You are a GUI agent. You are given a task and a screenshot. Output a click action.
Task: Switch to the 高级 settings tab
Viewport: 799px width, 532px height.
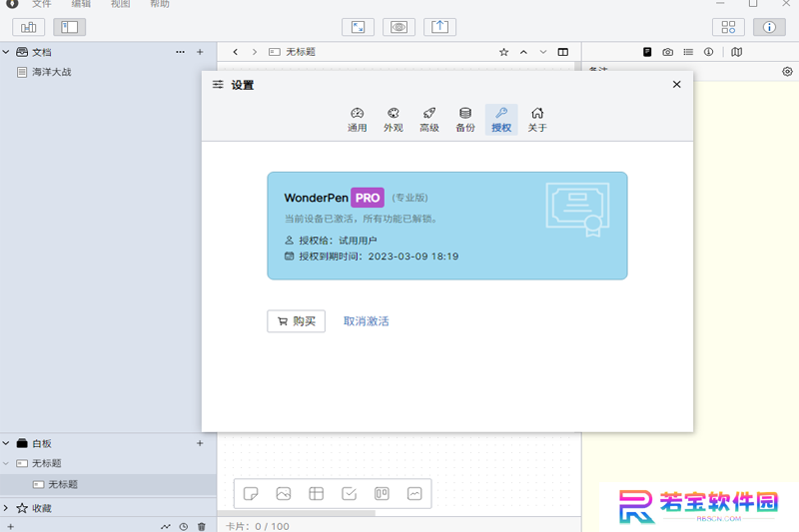(x=429, y=120)
